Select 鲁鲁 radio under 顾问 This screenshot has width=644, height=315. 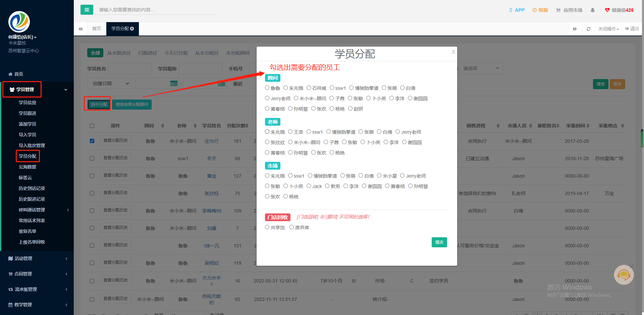coord(267,88)
